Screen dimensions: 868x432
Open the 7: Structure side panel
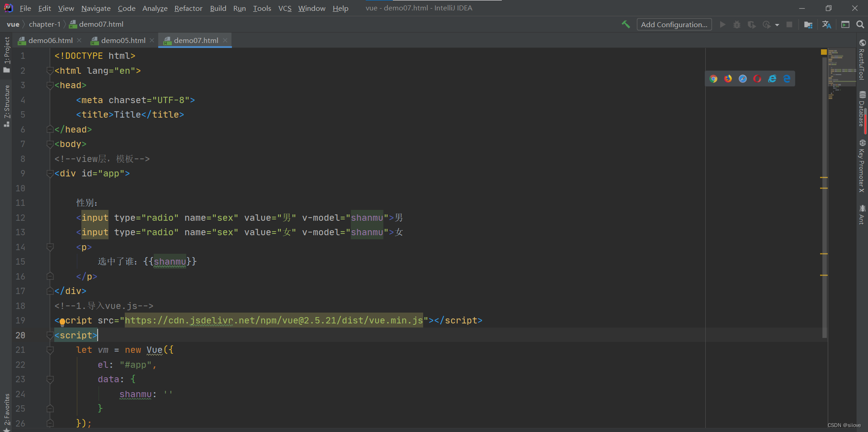pyautogui.click(x=7, y=101)
